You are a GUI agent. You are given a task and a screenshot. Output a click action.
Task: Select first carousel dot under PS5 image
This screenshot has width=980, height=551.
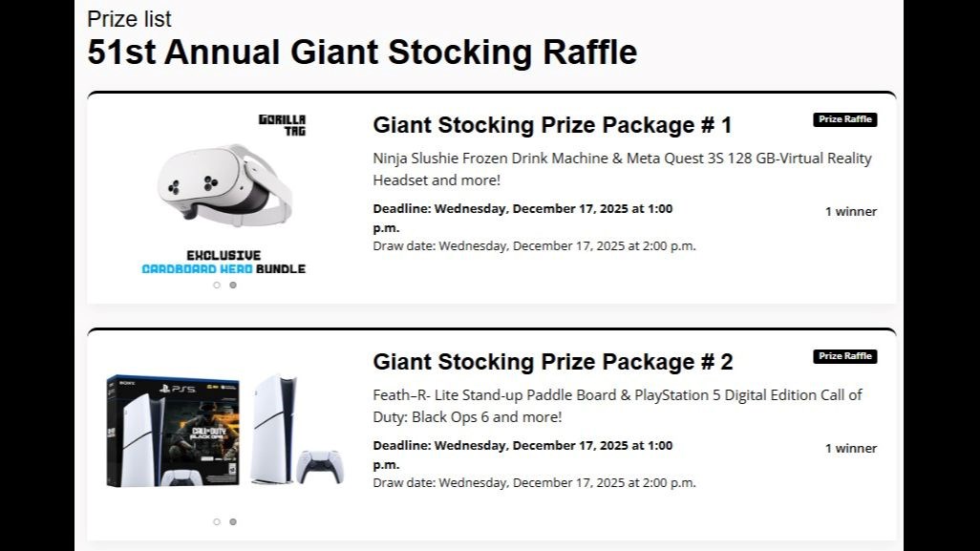[x=217, y=521]
